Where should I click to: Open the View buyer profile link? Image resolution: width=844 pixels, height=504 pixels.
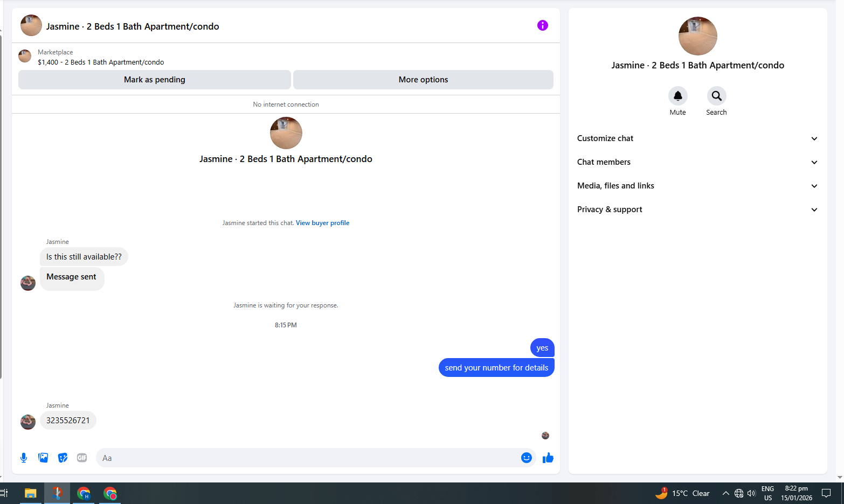click(x=322, y=223)
